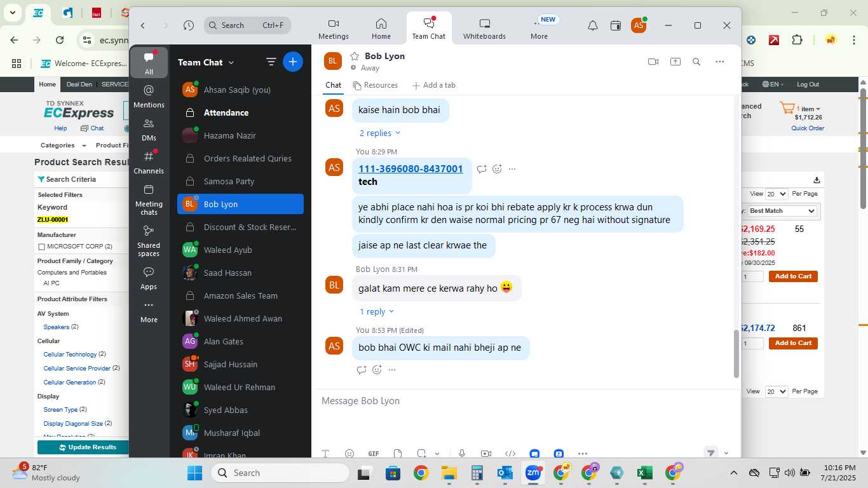Add reaction to the OWC mail message
Image resolution: width=868 pixels, height=488 pixels.
coord(377,370)
